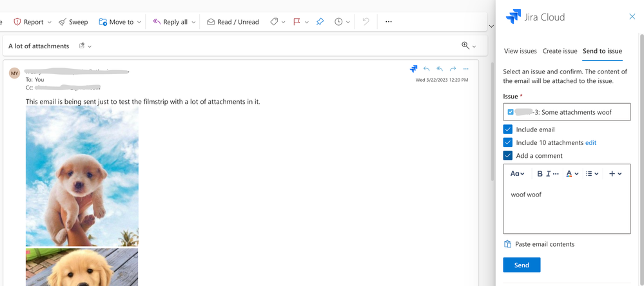Screen dimensions: 644x286
Task: Select the Send to issue tab
Action: click(x=602, y=52)
